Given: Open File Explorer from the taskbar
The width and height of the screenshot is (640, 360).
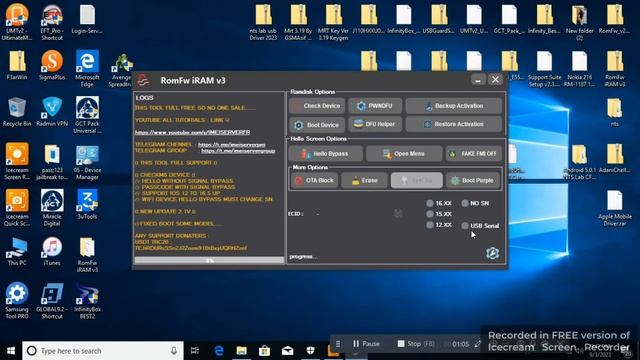Looking at the screenshot, I should point(242,351).
